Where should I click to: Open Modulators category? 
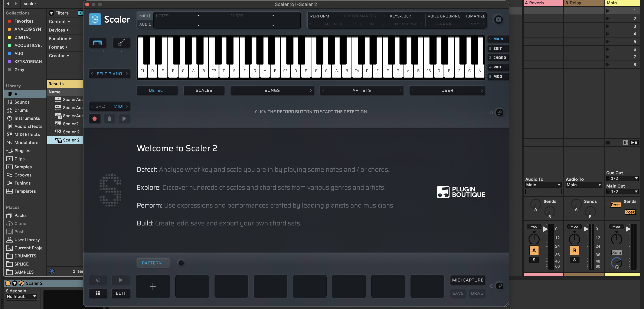pyautogui.click(x=26, y=143)
